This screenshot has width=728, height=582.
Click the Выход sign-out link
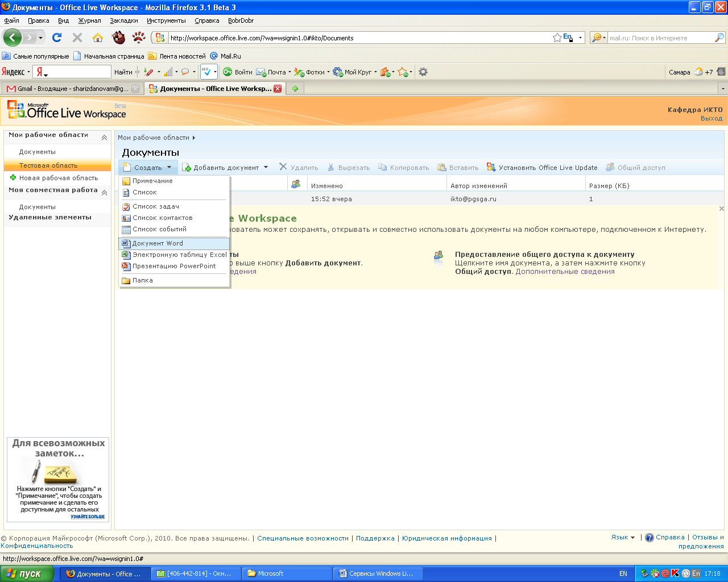click(x=712, y=119)
